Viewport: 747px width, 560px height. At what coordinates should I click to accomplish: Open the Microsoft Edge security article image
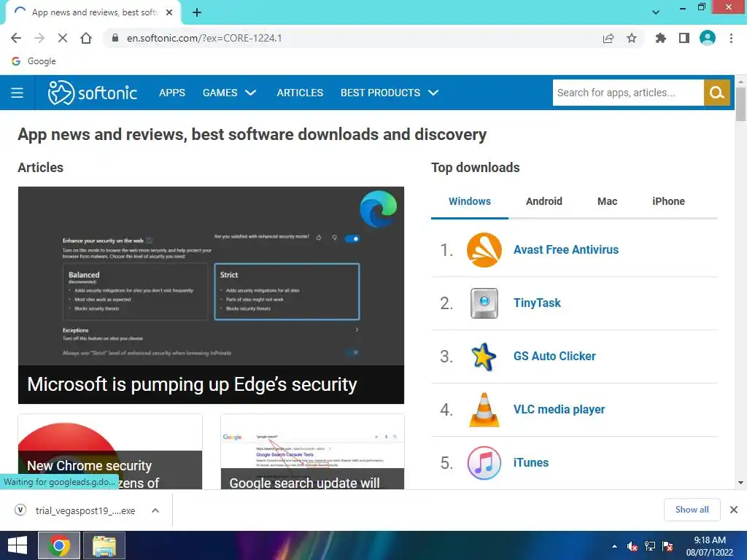coord(211,276)
